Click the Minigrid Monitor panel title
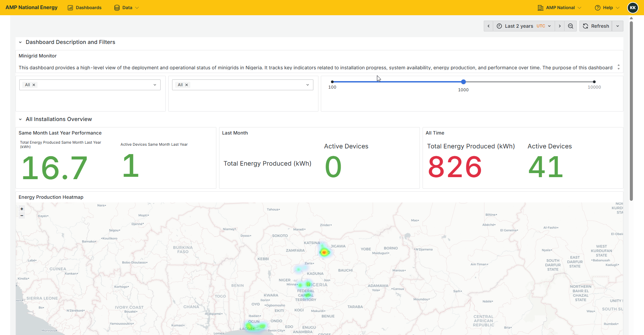The height and width of the screenshot is (335, 644). click(38, 56)
